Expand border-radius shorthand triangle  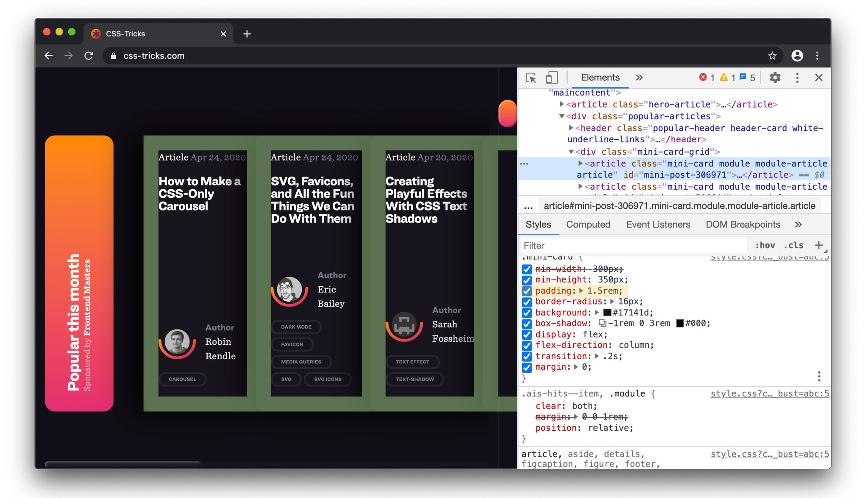(612, 302)
